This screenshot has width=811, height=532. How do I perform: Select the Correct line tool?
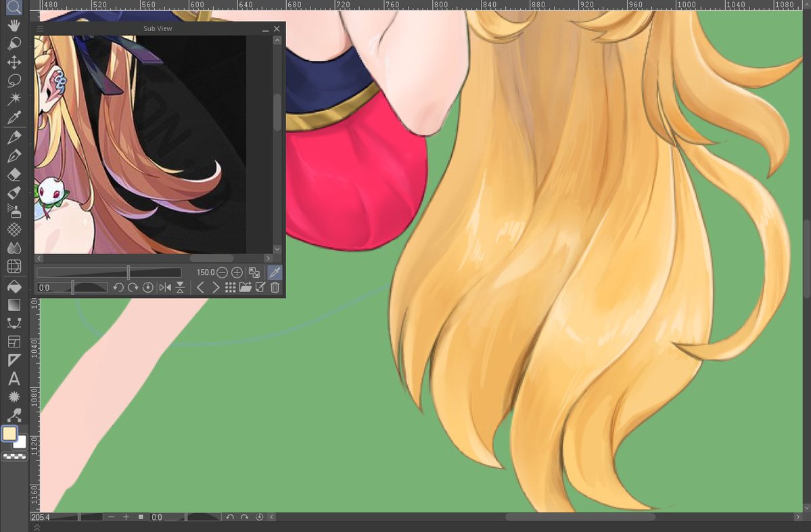coord(14,414)
